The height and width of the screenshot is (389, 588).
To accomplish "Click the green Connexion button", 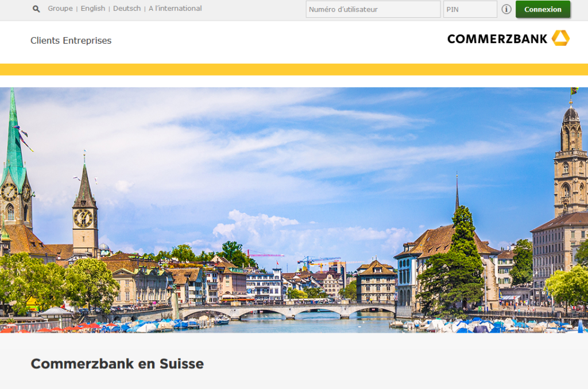I will pyautogui.click(x=543, y=9).
